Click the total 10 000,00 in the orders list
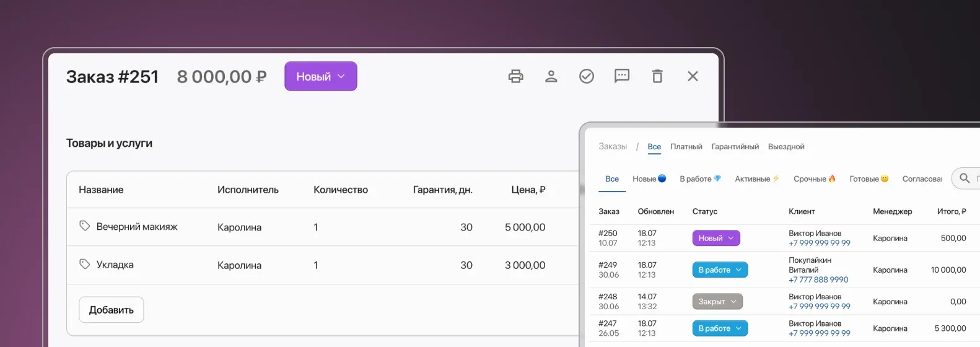 click(x=948, y=270)
